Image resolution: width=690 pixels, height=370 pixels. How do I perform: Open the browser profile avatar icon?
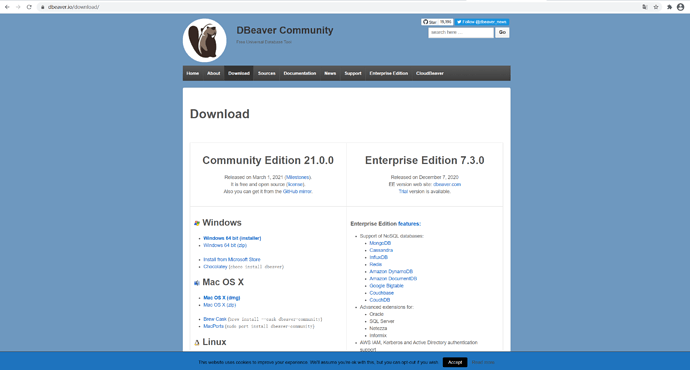[x=680, y=7]
